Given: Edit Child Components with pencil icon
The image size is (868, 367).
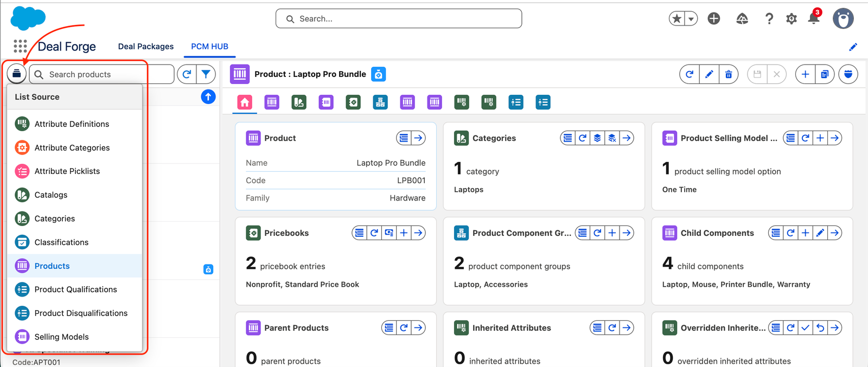Looking at the screenshot, I should pyautogui.click(x=820, y=233).
